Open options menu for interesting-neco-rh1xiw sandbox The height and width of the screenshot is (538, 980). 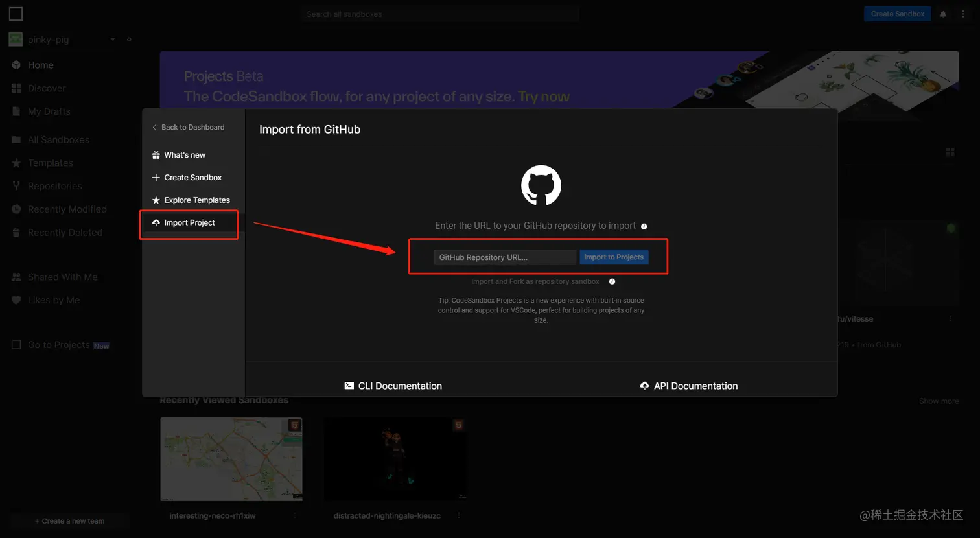tap(294, 515)
